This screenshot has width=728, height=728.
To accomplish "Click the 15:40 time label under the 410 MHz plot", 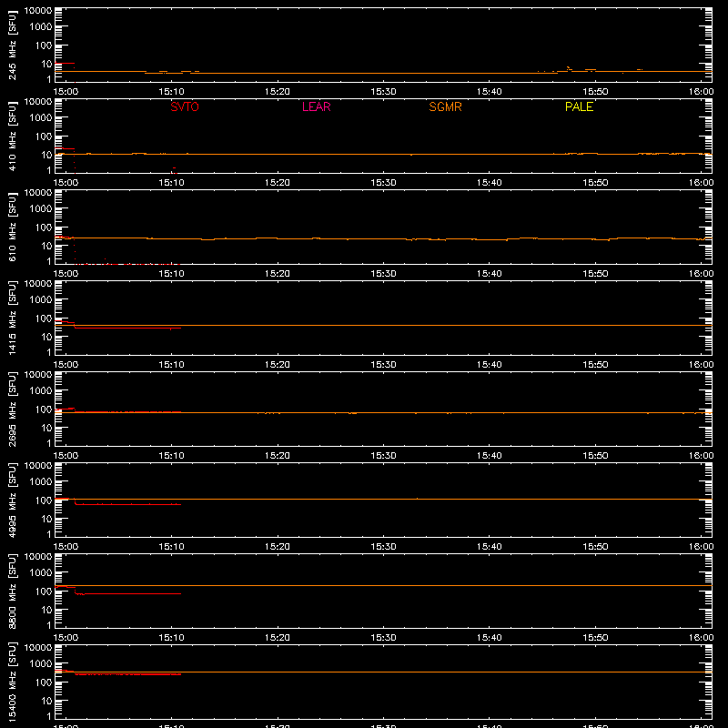I will 490,183.
